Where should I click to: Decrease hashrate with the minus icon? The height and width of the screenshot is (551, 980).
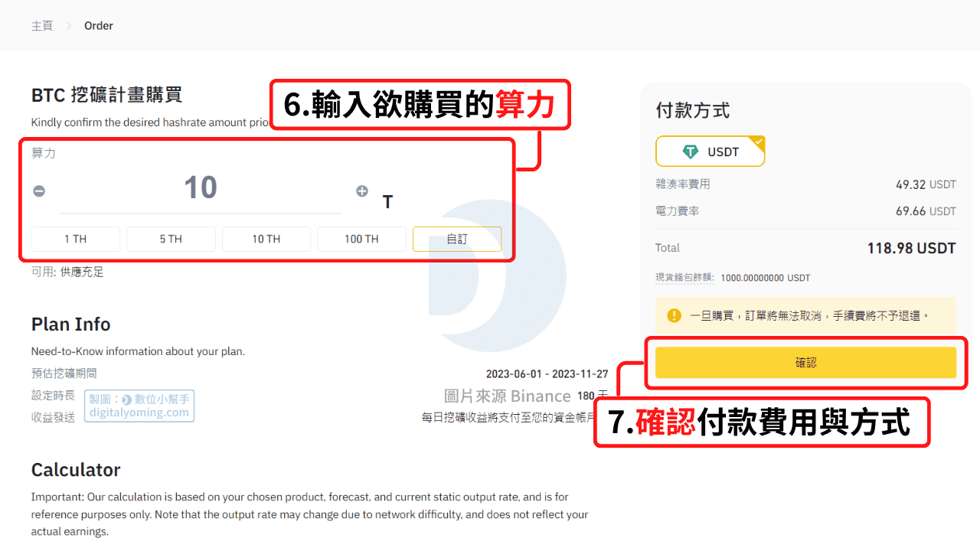39,191
